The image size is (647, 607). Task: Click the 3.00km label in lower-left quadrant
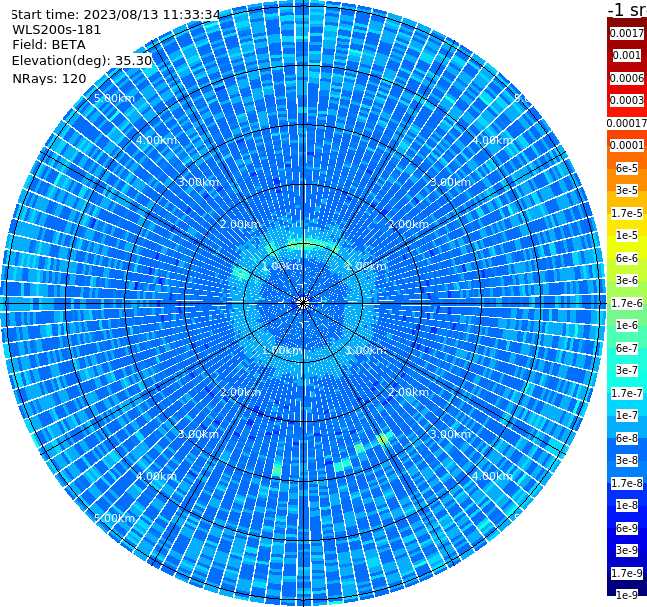[x=198, y=434]
